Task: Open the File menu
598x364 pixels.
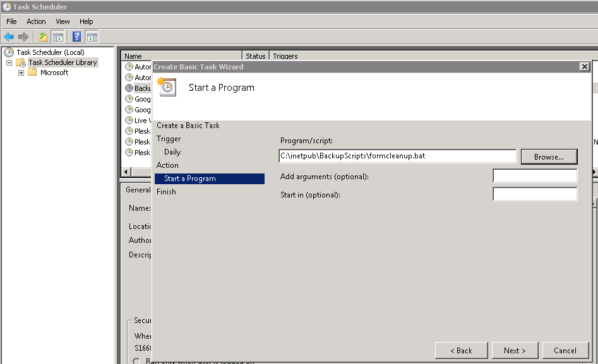Action: [x=11, y=21]
